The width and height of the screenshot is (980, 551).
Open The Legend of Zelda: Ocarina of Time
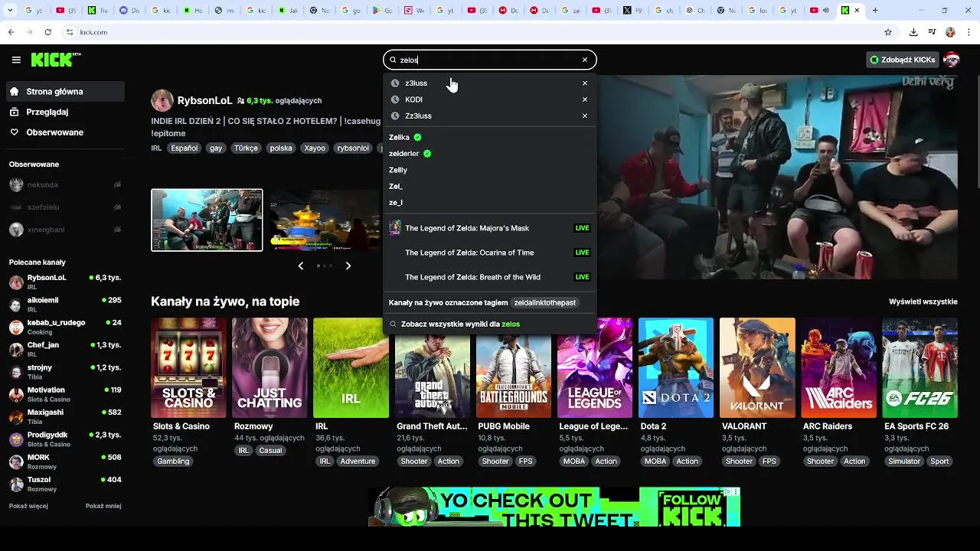coord(490,253)
